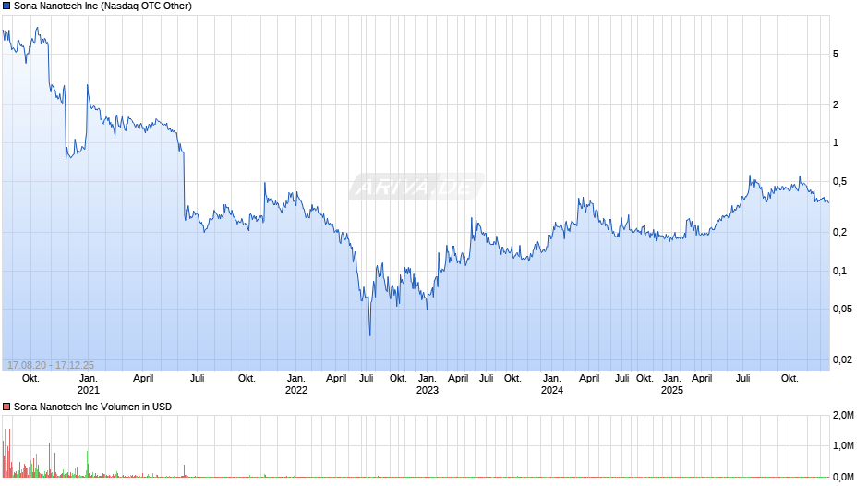Click the price axis label 0,2
The height and width of the screenshot is (486, 868).
[x=839, y=232]
